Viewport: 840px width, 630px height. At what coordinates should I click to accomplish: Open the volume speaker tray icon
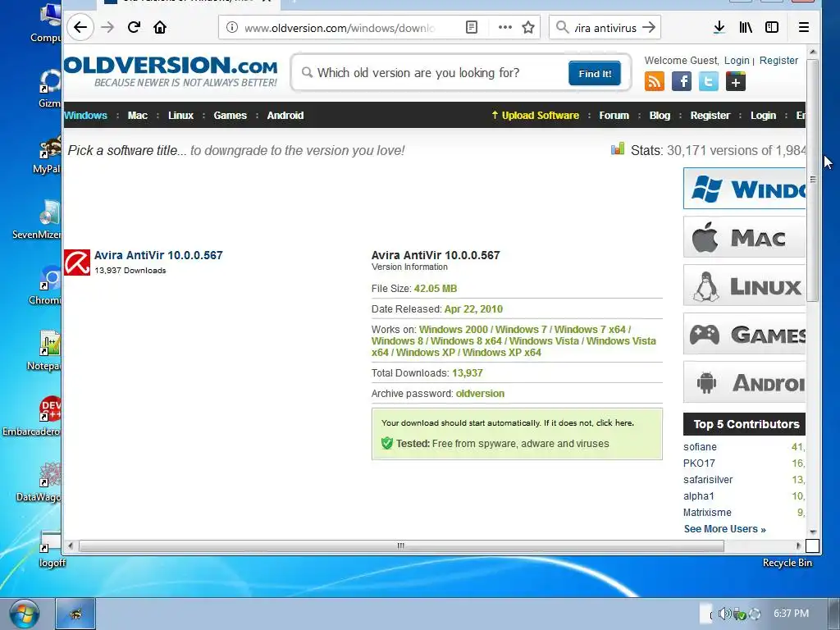pyautogui.click(x=724, y=614)
